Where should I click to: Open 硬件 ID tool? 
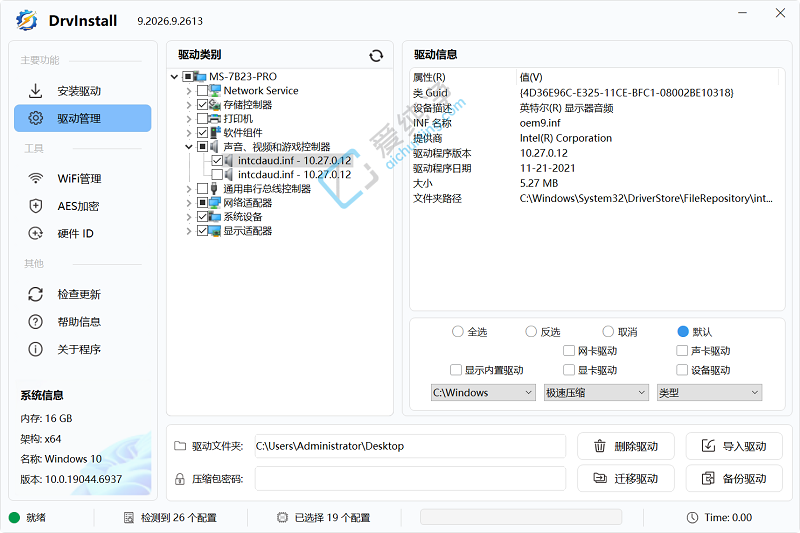coord(83,234)
